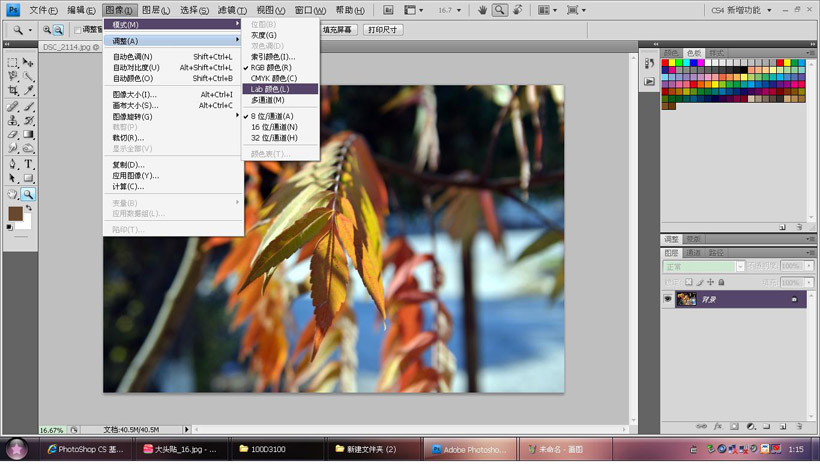Select the Eraser tool
This screenshot has width=820, height=467.
(x=13, y=134)
